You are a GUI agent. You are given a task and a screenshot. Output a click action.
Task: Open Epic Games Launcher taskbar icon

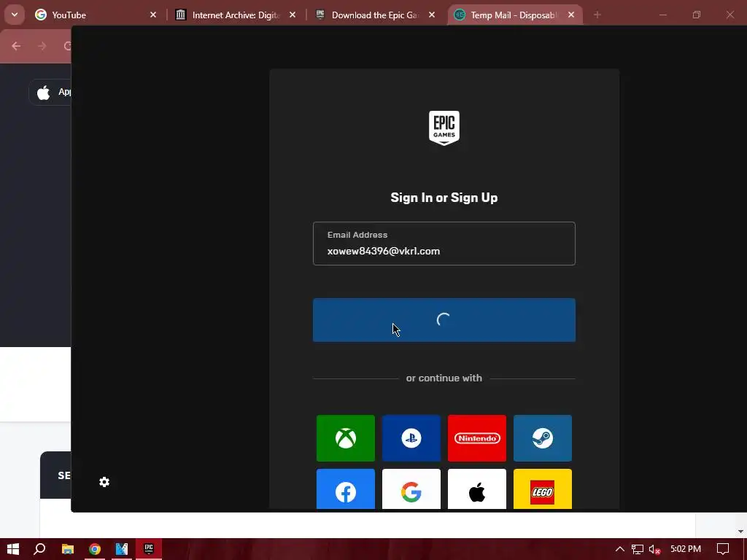(149, 549)
